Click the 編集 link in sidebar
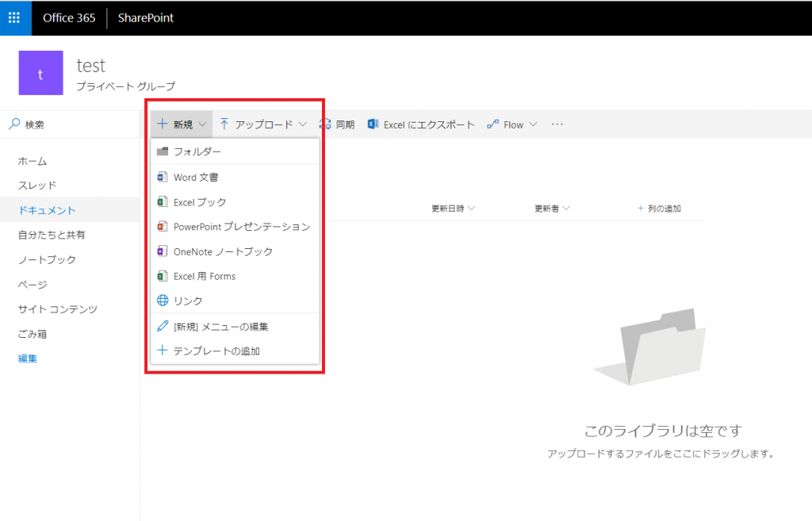Screen dimensions: 812x521 [x=28, y=358]
